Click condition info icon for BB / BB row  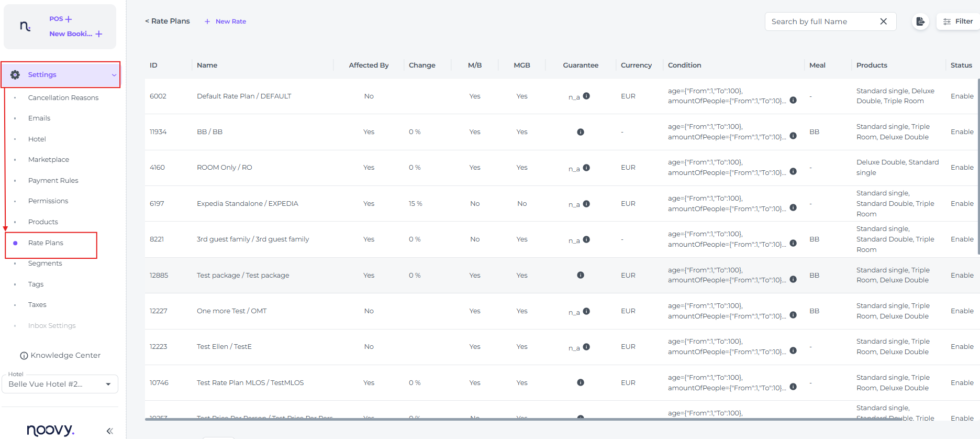coord(793,136)
